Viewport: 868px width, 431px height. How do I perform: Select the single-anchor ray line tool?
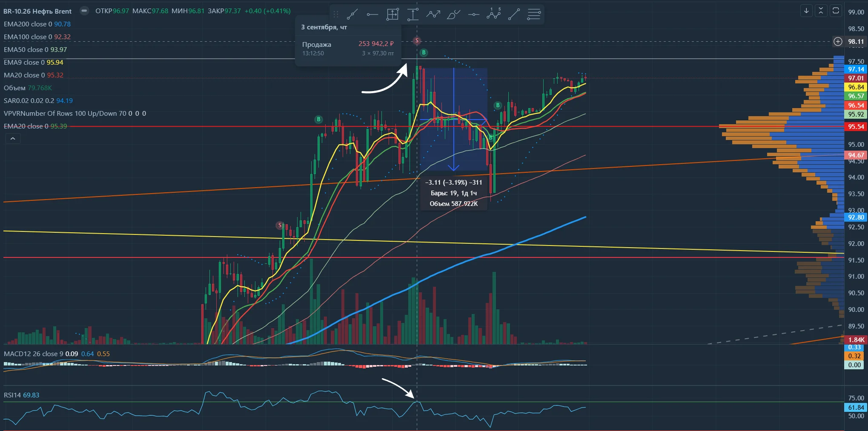coord(514,14)
